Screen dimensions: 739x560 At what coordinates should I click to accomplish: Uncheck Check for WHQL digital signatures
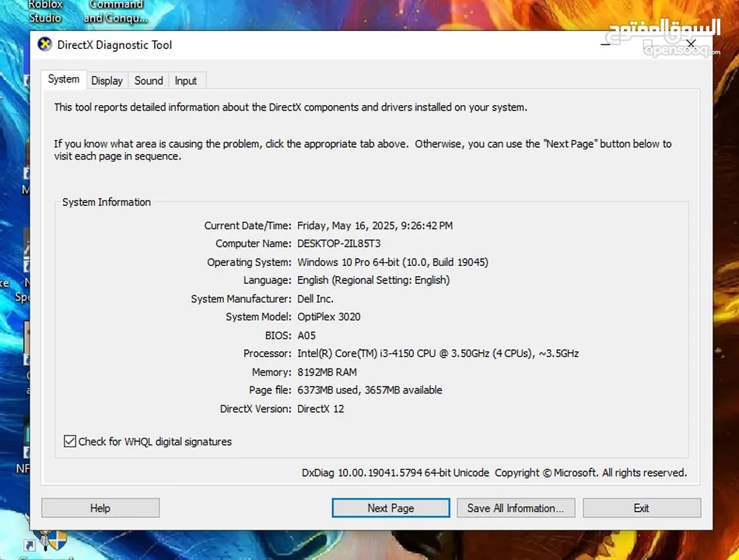(x=70, y=441)
